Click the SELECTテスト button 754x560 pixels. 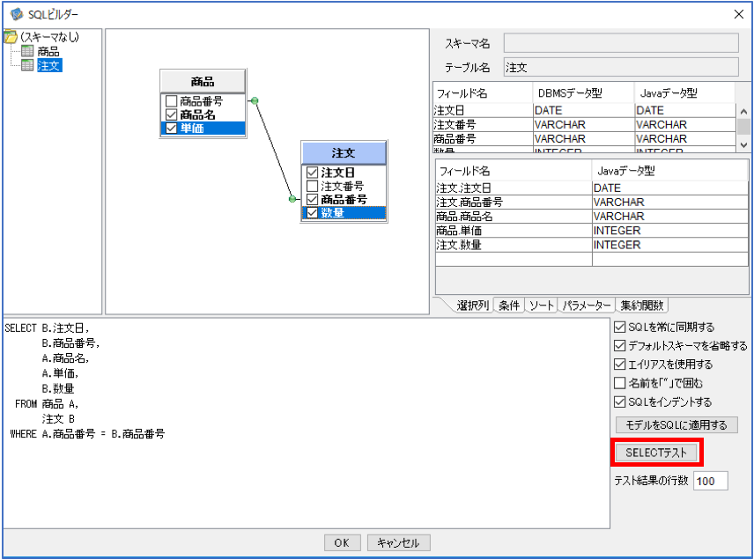pyautogui.click(x=656, y=453)
